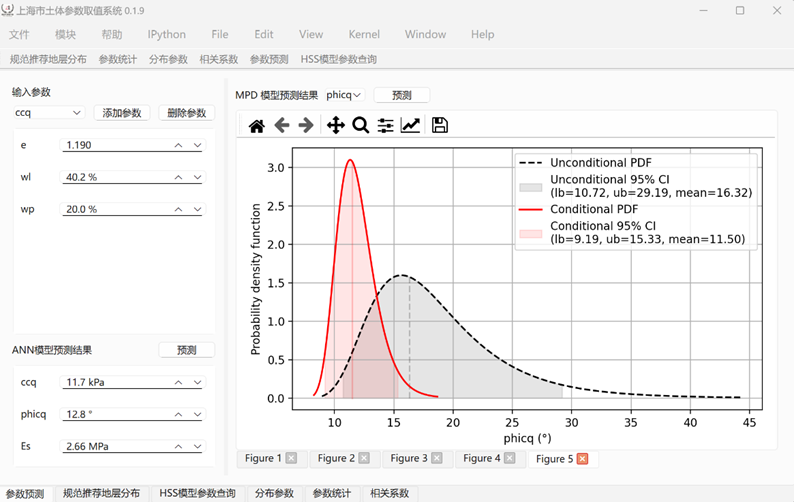Viewport: 794px width, 502px height.
Task: Increase the e value with up arrow
Action: click(x=178, y=146)
